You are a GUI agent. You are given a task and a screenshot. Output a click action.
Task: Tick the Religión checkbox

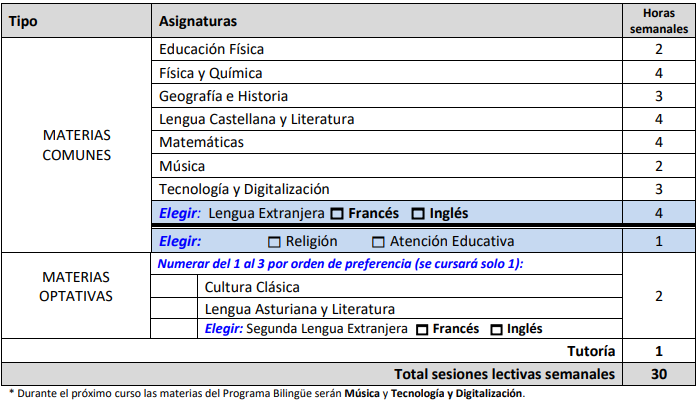(275, 241)
